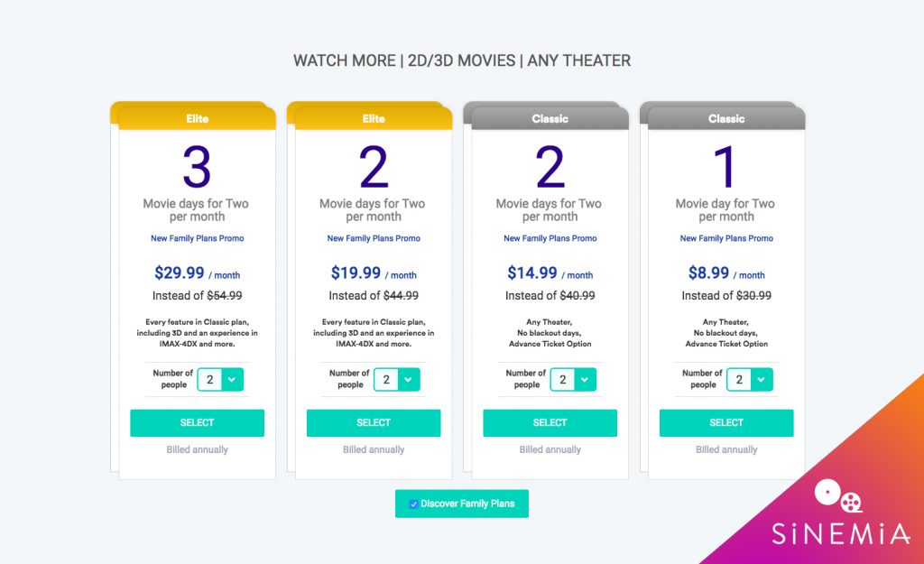Expand people dropdown on Classic 1-day plan
Image resolution: width=924 pixels, height=564 pixels.
pyautogui.click(x=750, y=380)
